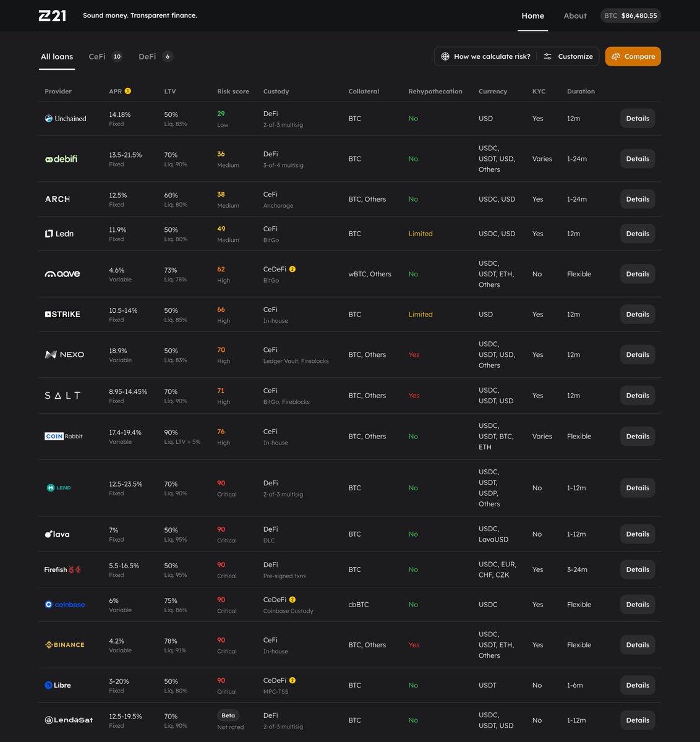
Task: Click the Custody column header
Action: pos(276,92)
